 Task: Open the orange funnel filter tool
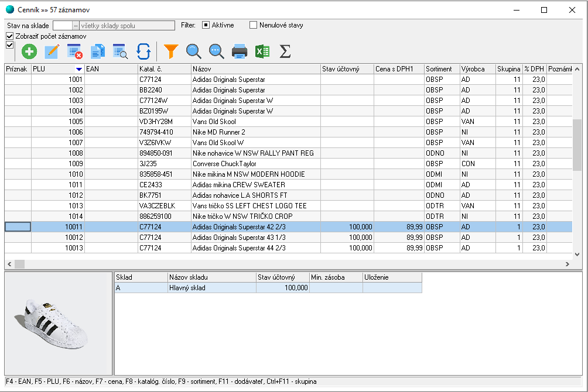[170, 51]
